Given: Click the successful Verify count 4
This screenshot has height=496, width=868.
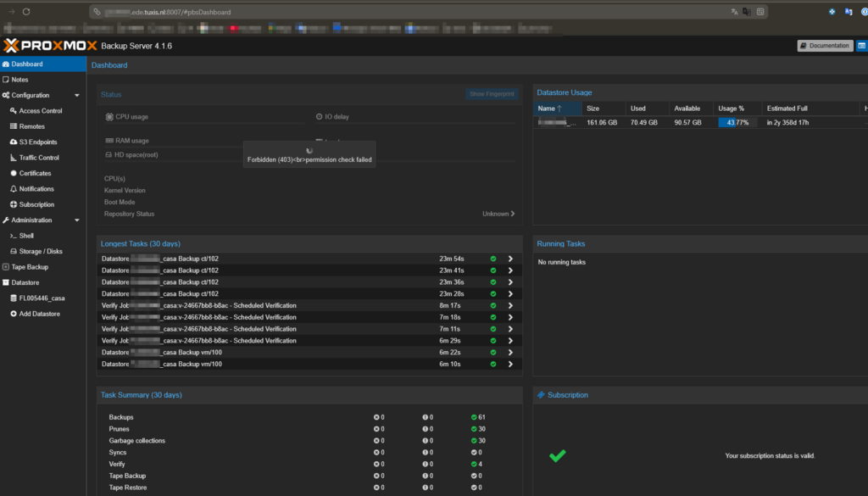Looking at the screenshot, I should pyautogui.click(x=476, y=464).
